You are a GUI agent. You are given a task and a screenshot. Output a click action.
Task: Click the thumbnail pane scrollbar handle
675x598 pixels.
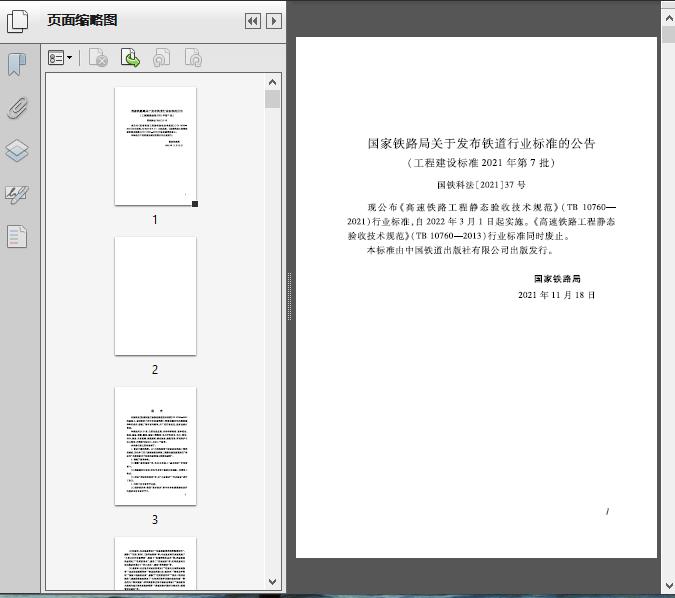272,99
